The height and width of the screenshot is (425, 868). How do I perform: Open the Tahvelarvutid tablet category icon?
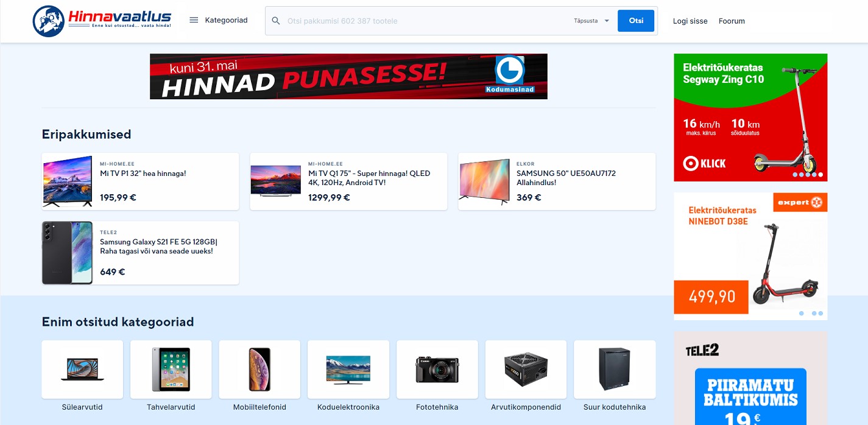171,369
